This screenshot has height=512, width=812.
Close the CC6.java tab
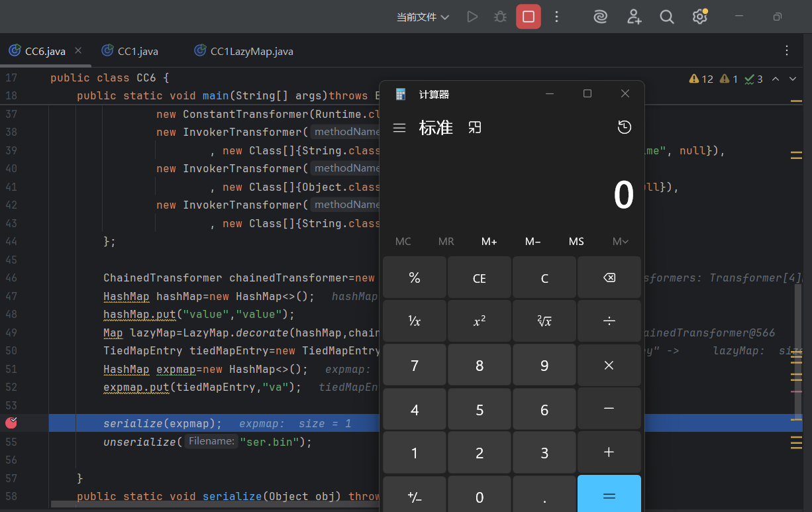78,51
